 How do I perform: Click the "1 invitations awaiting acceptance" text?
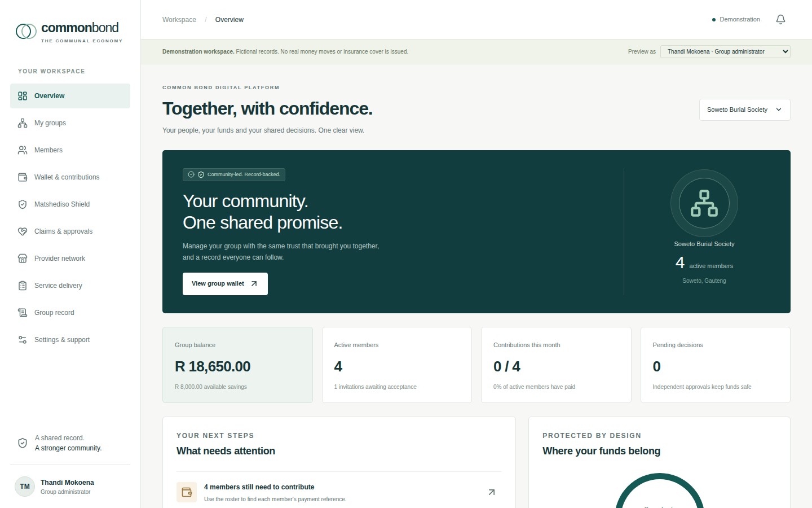(x=376, y=387)
